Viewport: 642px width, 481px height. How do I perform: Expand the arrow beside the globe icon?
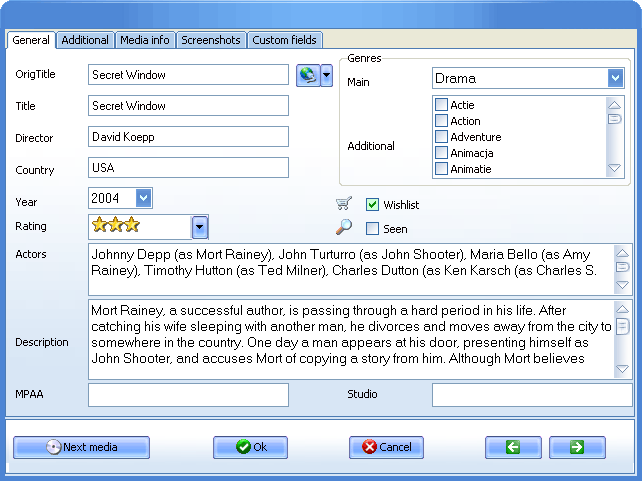tap(326, 75)
